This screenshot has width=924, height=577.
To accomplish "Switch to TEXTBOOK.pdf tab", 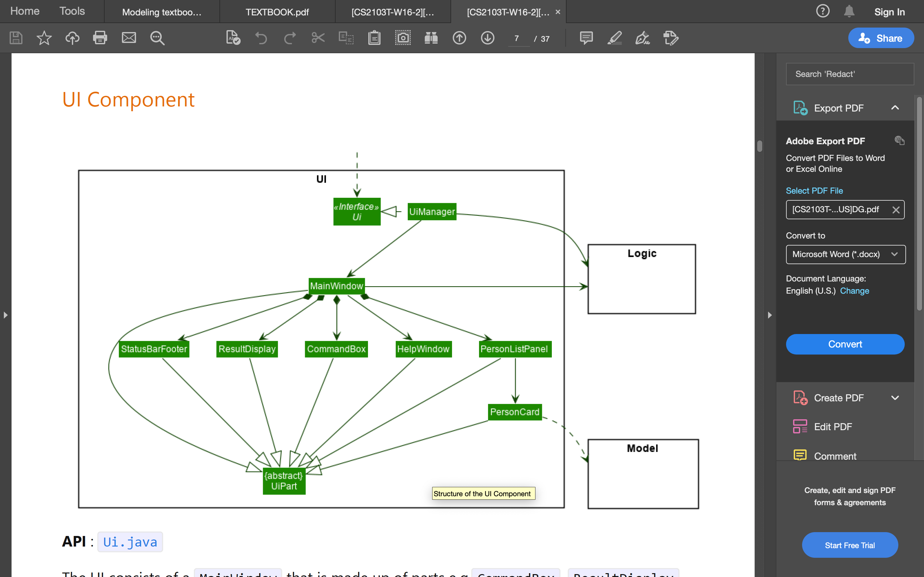I will tap(277, 12).
